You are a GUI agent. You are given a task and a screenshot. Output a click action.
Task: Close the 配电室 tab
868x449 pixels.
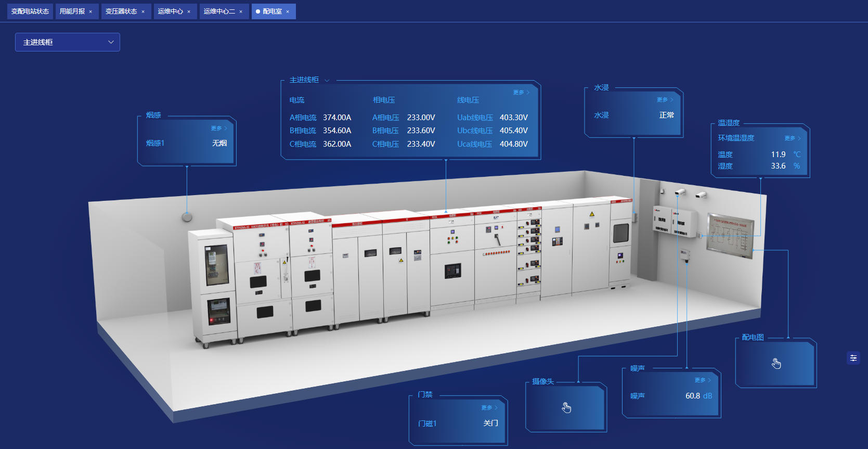288,11
